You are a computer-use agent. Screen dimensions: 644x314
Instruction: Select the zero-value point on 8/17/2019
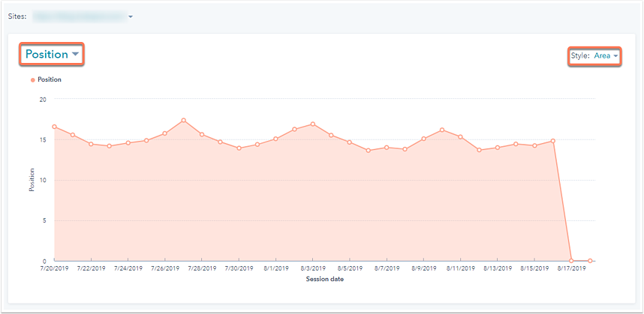571,261
